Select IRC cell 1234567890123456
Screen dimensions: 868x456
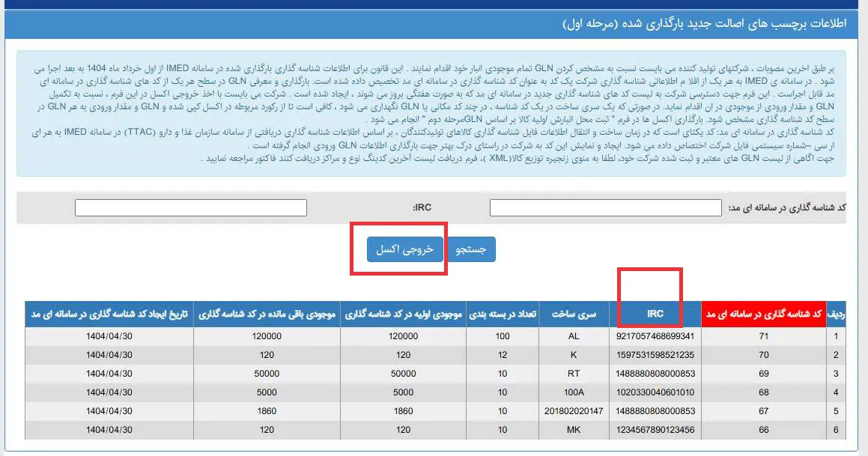click(655, 430)
